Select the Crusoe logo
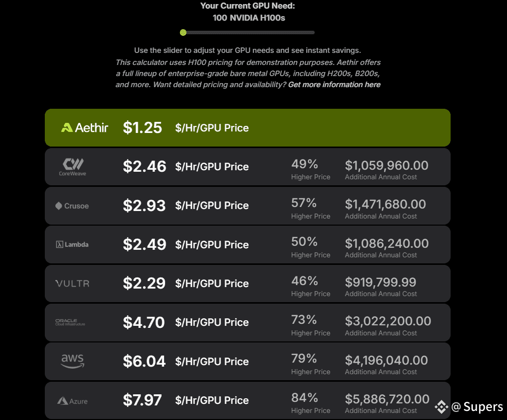Viewport: 507px width, 420px height. [72, 206]
